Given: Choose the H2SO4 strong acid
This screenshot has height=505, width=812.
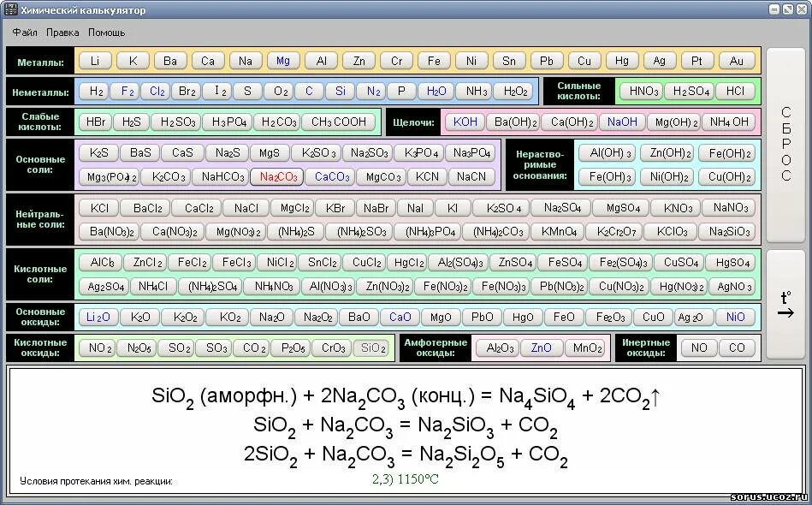Looking at the screenshot, I should pyautogui.click(x=690, y=92).
